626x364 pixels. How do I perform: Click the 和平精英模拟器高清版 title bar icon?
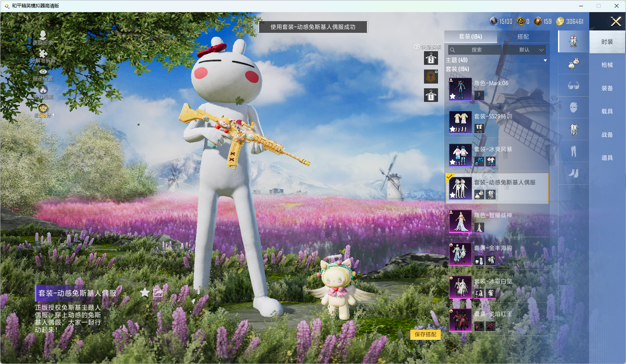pos(7,6)
